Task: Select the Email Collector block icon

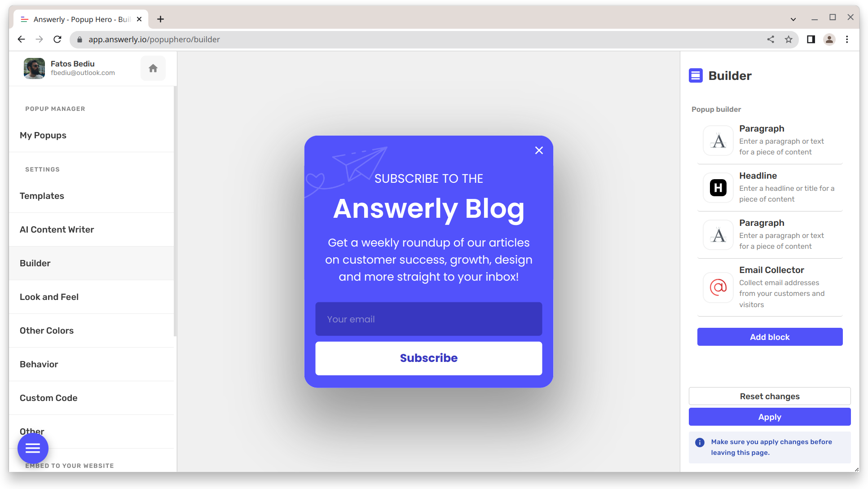Action: [x=718, y=287]
